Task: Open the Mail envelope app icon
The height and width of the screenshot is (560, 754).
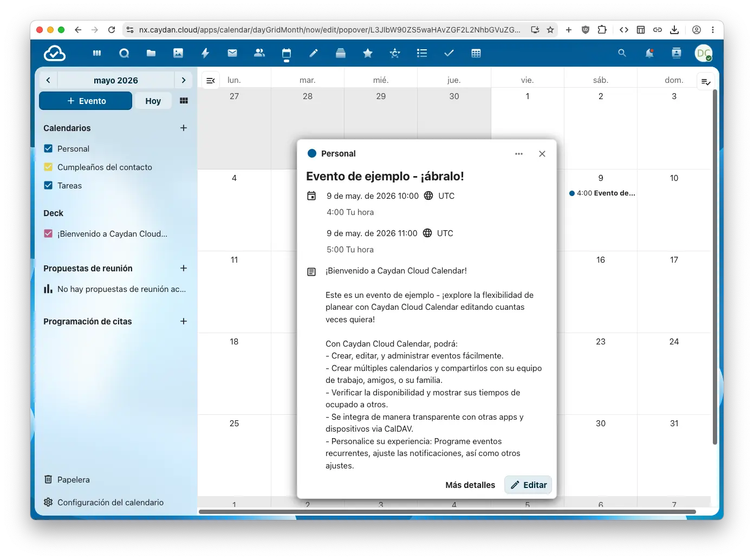Action: point(232,53)
